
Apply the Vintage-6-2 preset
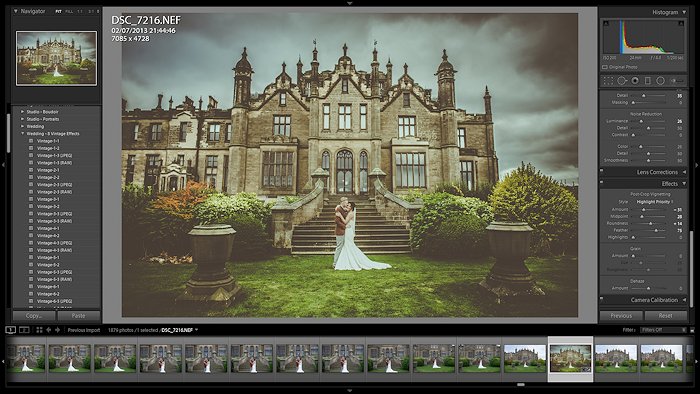pos(48,294)
